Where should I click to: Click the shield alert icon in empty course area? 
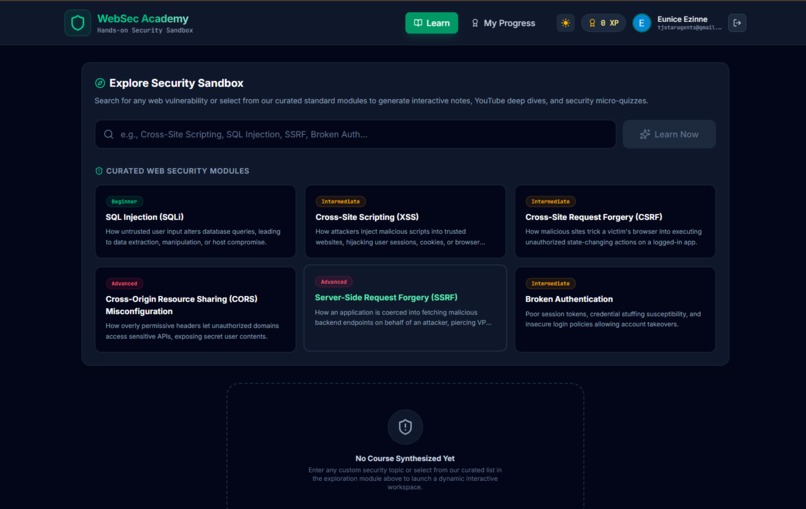coord(405,427)
